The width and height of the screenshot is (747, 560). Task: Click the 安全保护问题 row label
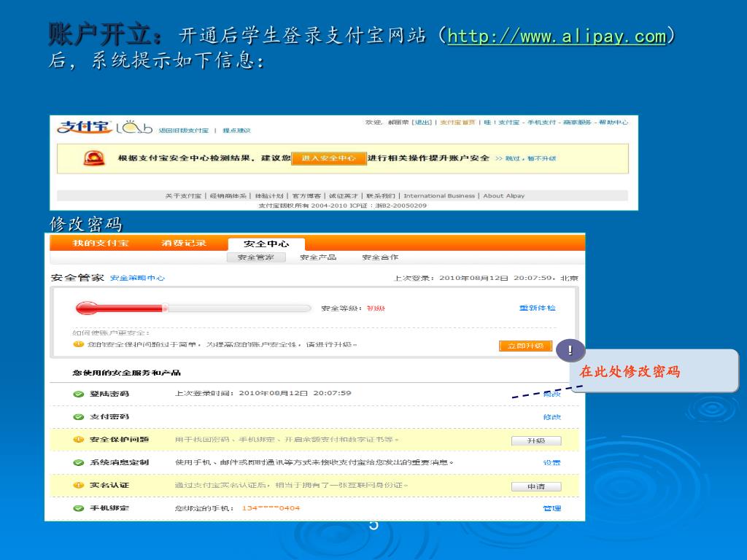119,440
